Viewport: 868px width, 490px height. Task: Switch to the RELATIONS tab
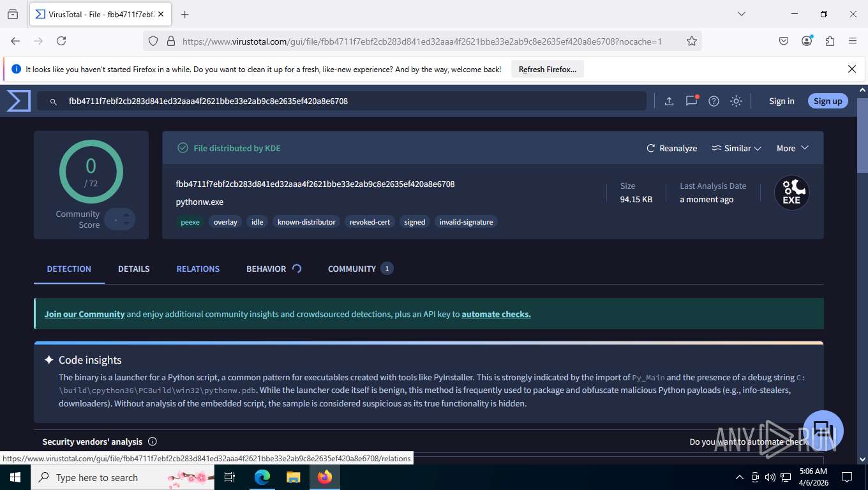(198, 269)
